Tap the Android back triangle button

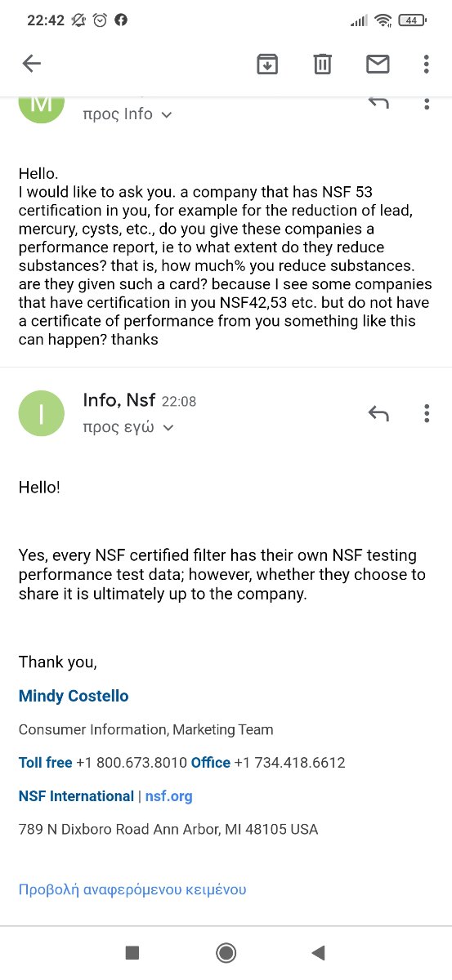[x=319, y=952]
